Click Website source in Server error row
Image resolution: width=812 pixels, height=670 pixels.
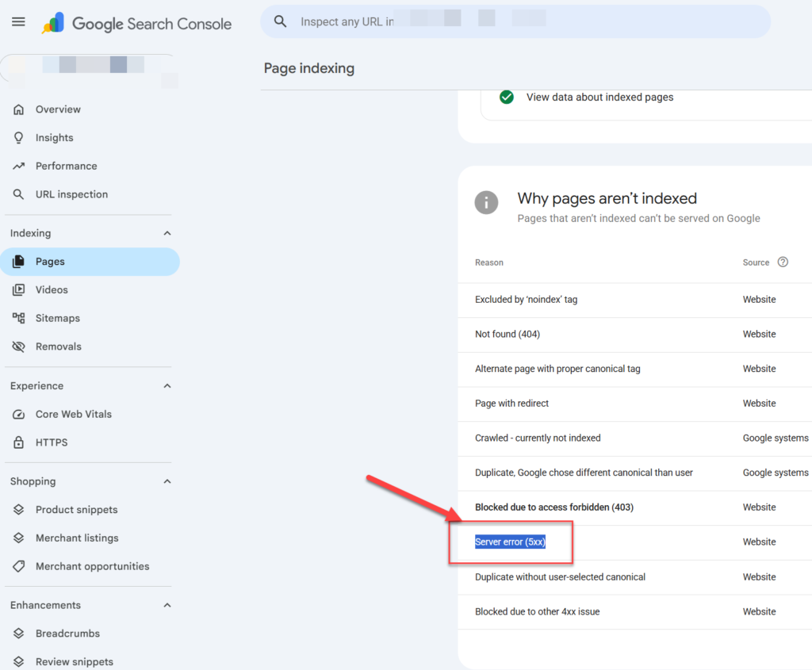(759, 542)
